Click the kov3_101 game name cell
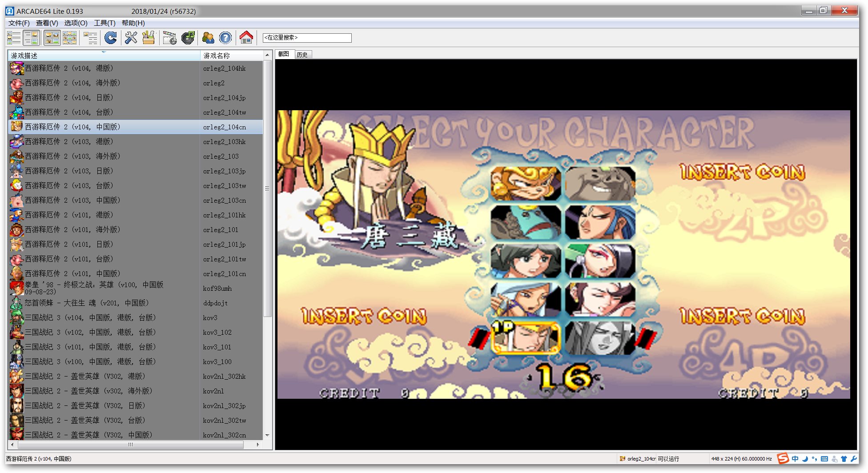The height and width of the screenshot is (473, 868). [217, 347]
